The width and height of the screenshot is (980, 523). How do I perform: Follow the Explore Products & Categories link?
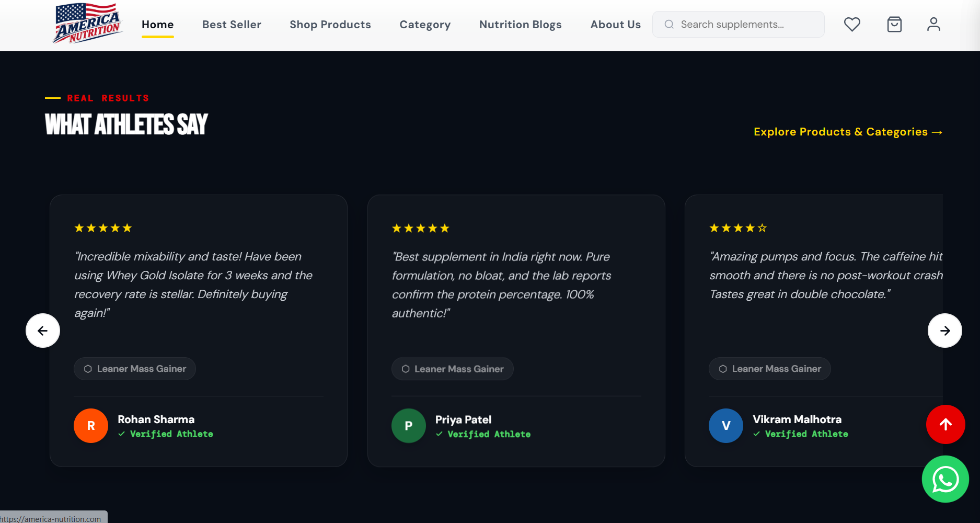(848, 132)
